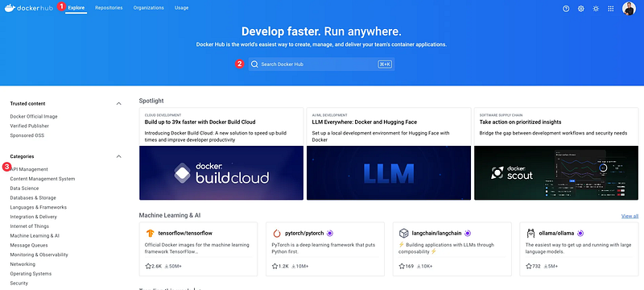This screenshot has width=644, height=290.
Task: Select Internet of Things category
Action: click(29, 226)
